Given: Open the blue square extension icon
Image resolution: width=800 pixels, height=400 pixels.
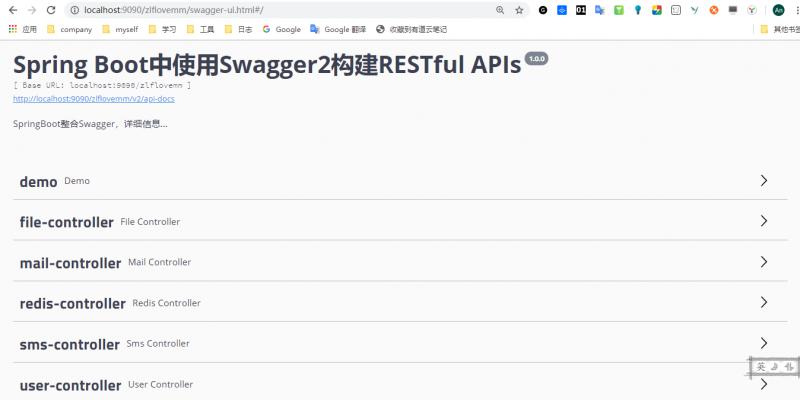Looking at the screenshot, I should tap(562, 10).
